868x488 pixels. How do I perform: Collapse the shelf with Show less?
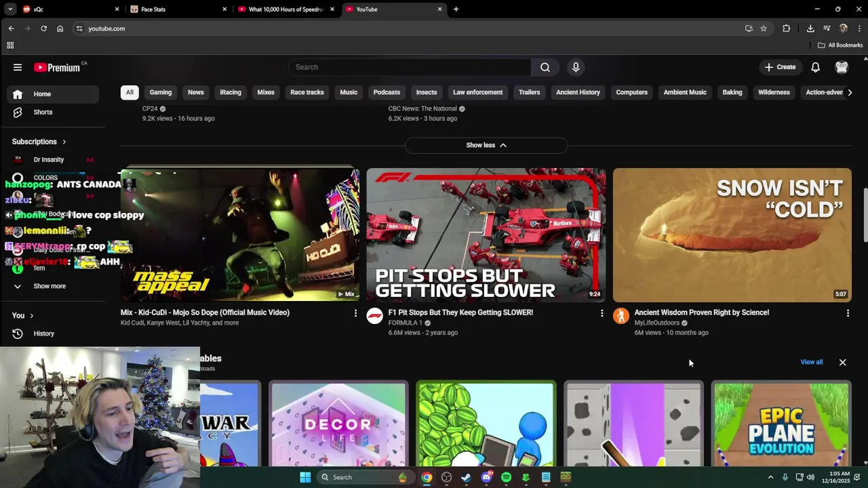(486, 145)
